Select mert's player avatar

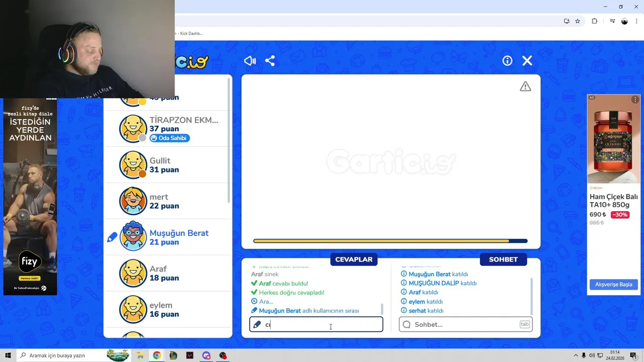[133, 201]
